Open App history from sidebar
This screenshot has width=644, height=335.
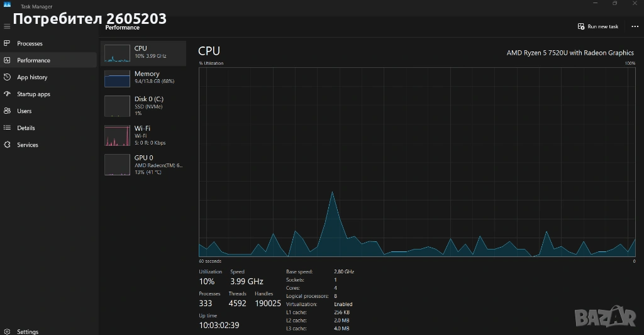[x=7, y=77]
